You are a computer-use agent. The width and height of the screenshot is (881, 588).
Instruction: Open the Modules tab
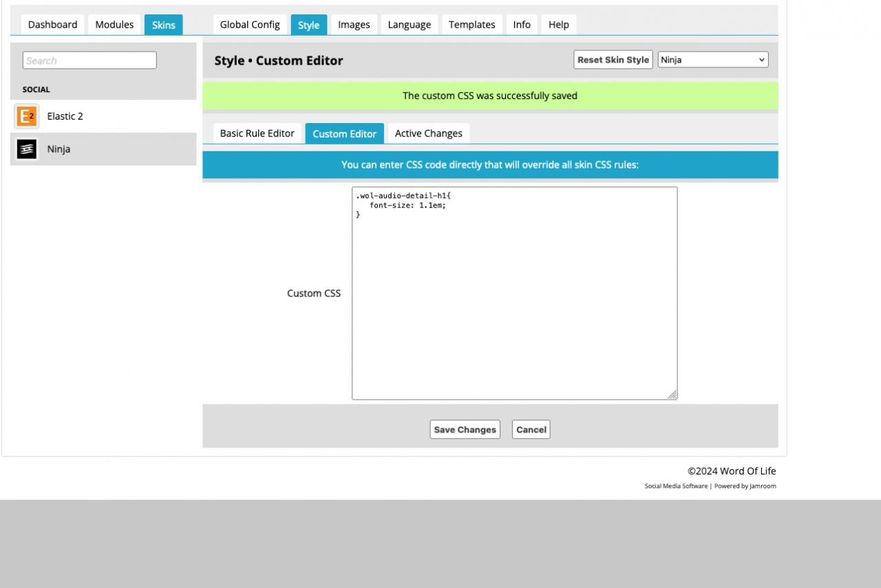pyautogui.click(x=114, y=25)
